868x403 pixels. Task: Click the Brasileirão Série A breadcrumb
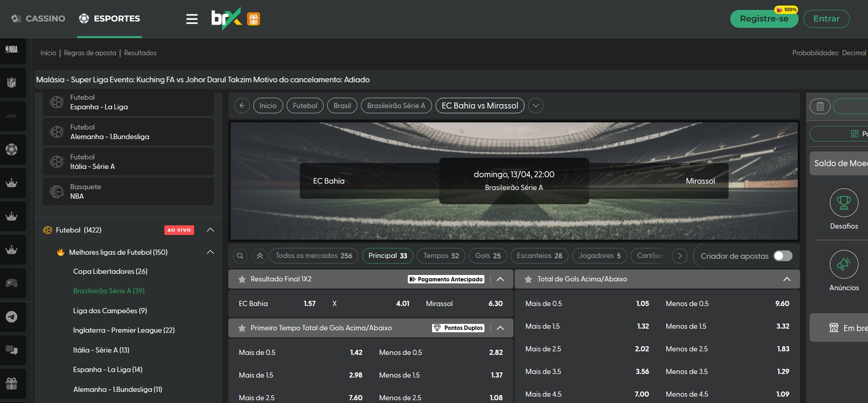click(396, 106)
